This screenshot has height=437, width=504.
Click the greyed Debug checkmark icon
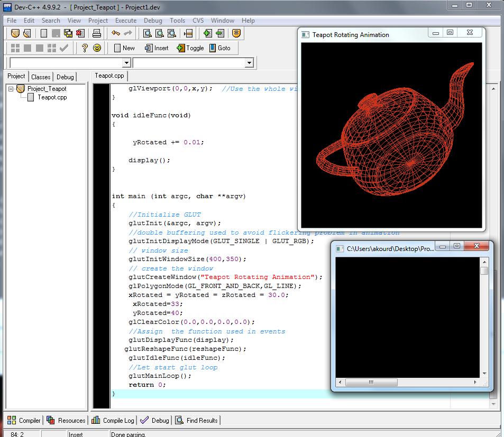tap(64, 48)
